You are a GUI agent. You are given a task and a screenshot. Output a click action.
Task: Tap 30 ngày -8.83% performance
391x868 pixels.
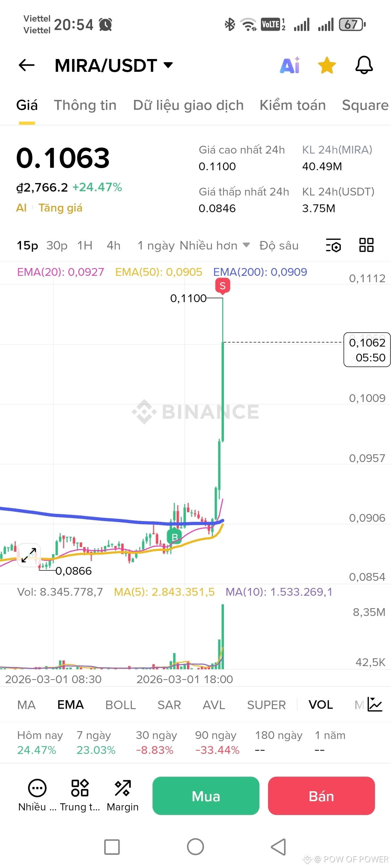[x=156, y=743]
